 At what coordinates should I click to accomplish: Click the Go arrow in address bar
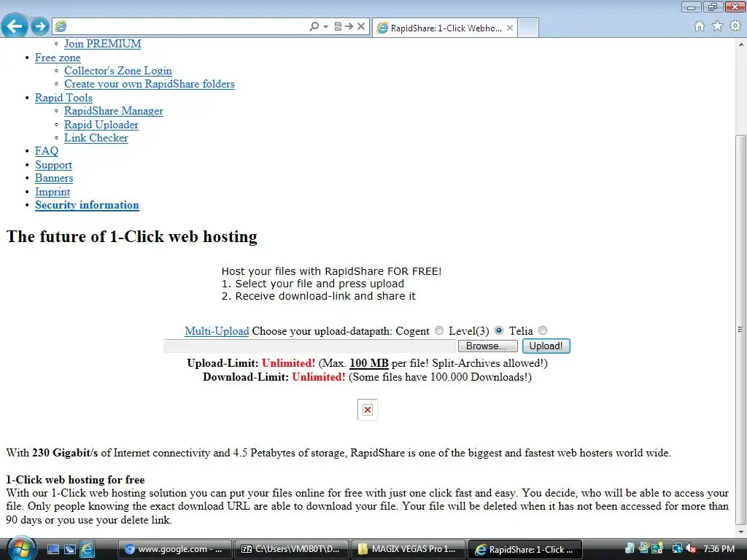pyautogui.click(x=349, y=27)
